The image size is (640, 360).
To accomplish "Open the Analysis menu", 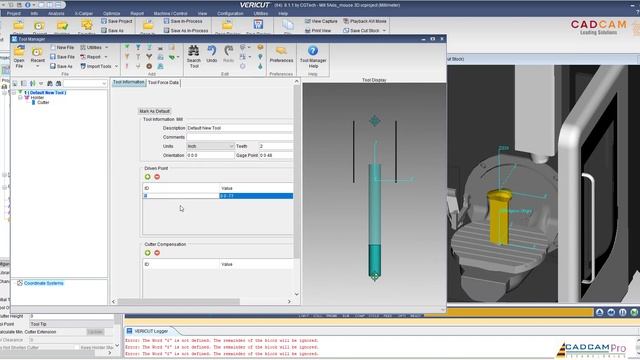I will 56,13.
